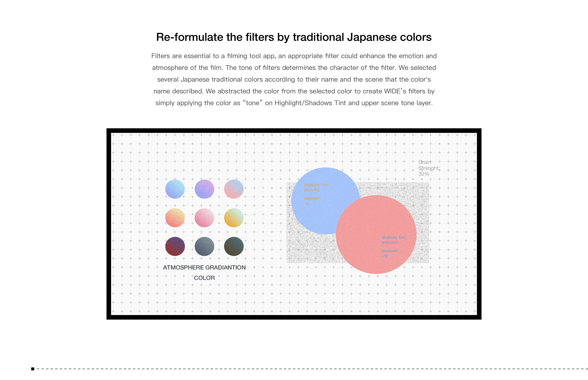Image resolution: width=588 pixels, height=380 pixels.
Task: Click the black square dashed-line marker
Action: (33, 369)
